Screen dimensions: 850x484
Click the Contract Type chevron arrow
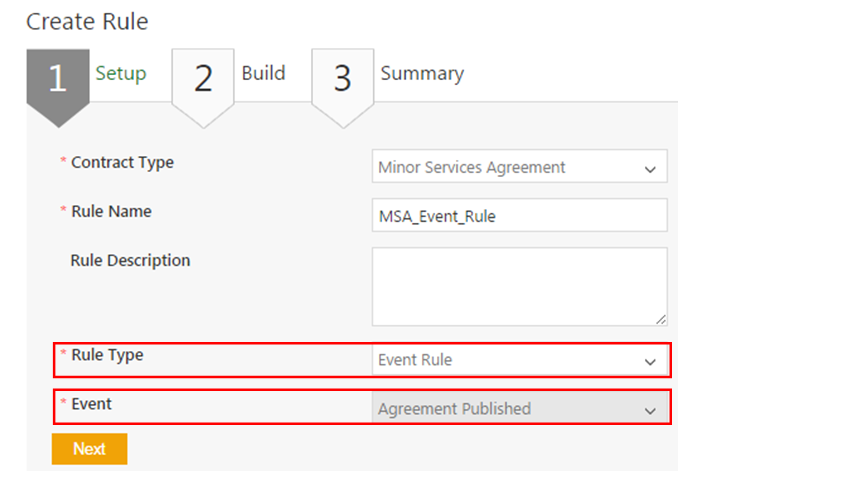tap(651, 169)
